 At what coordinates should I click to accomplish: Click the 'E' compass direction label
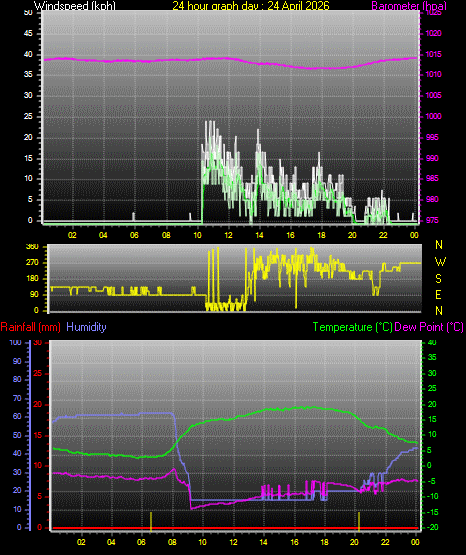coord(438,294)
